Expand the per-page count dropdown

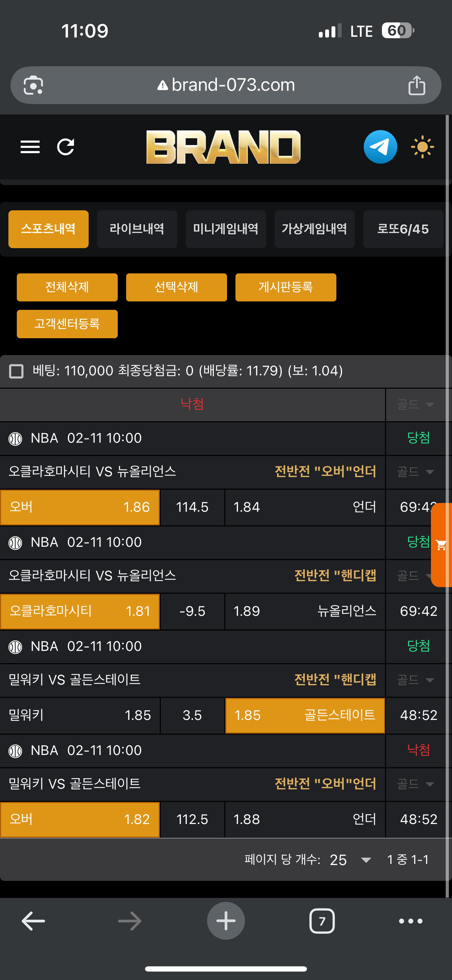tap(366, 860)
